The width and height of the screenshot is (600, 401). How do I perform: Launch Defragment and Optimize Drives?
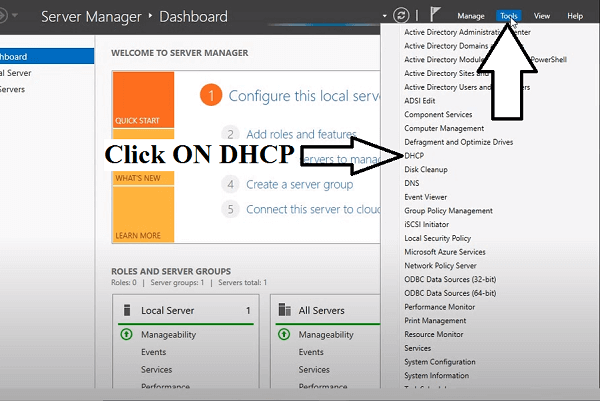point(458,142)
